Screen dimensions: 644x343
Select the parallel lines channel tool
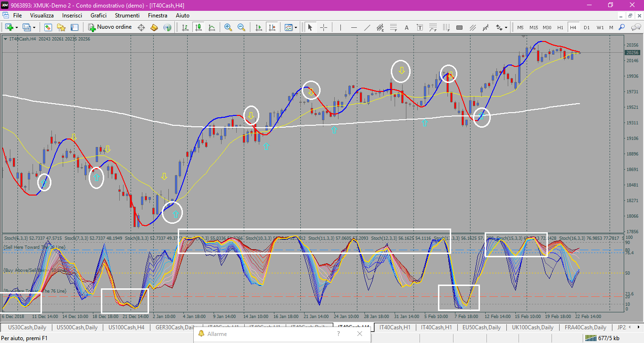tap(472, 27)
